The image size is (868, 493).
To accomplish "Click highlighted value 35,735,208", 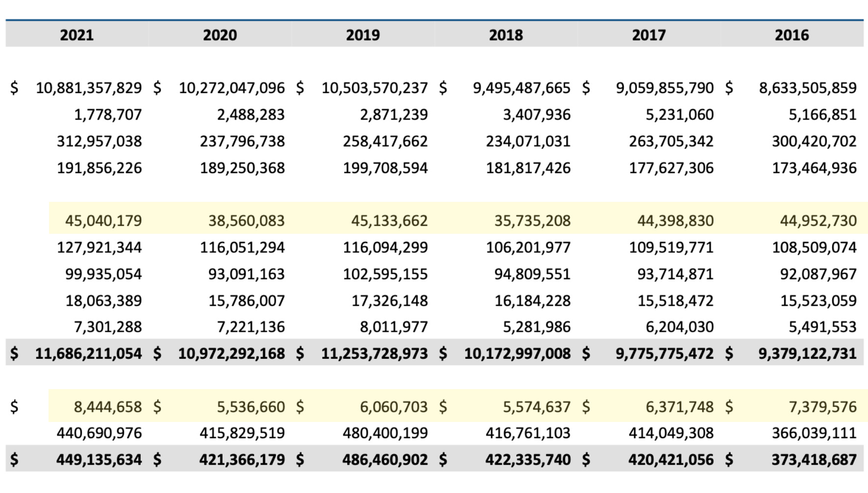I will pos(533,221).
